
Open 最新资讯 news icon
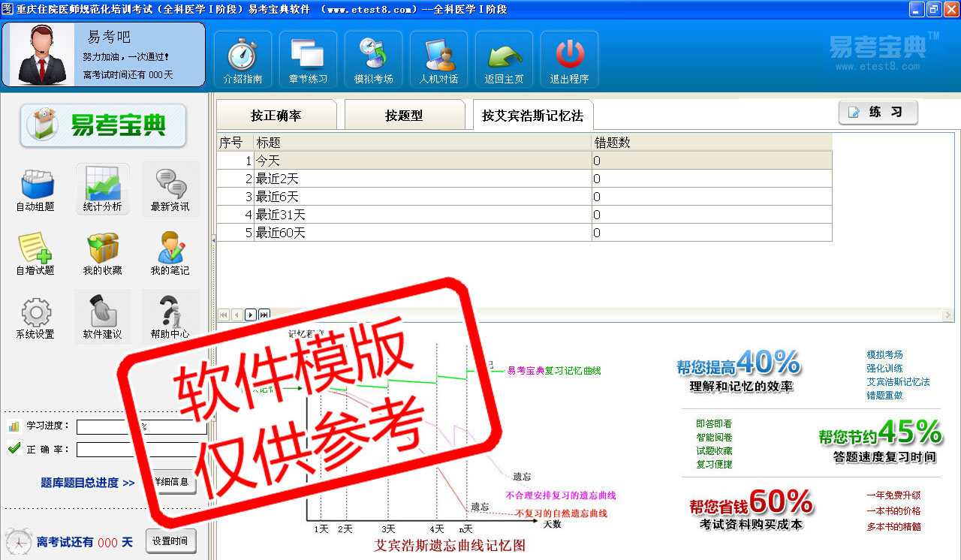(x=170, y=190)
